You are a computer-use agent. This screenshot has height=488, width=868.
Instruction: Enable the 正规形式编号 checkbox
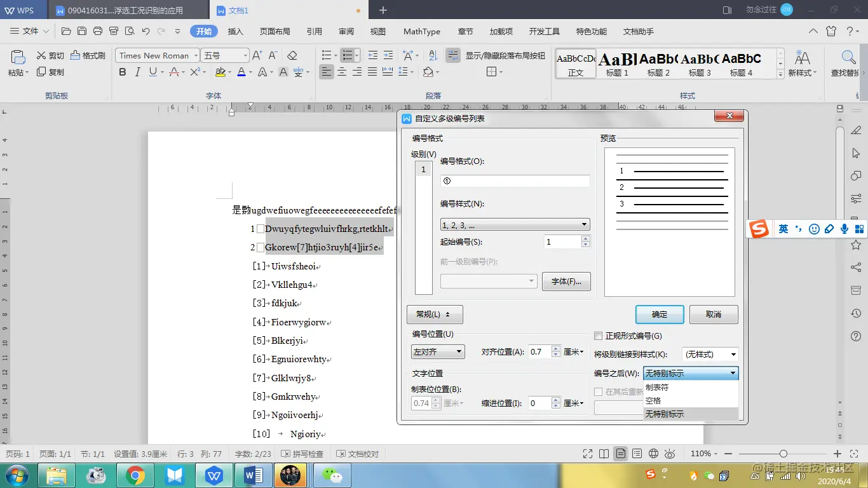597,335
